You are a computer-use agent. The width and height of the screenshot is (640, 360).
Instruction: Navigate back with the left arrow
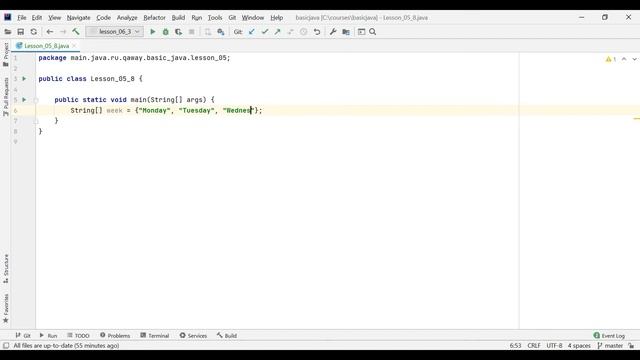click(x=50, y=32)
